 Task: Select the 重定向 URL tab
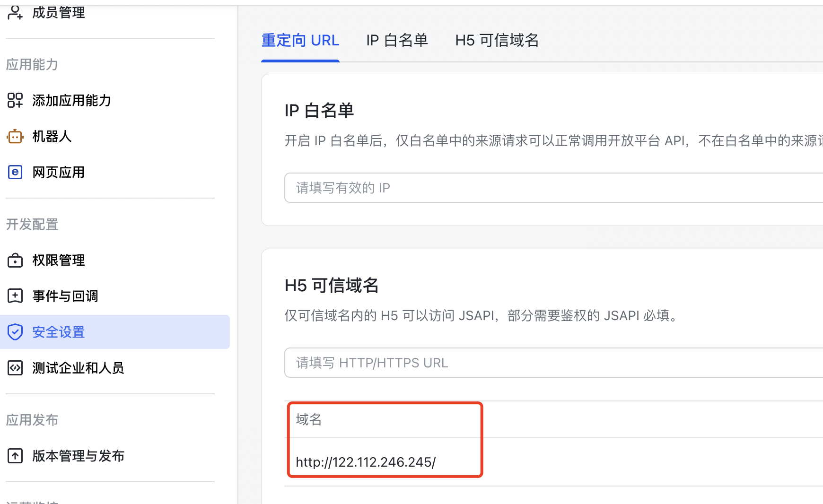[x=300, y=40]
